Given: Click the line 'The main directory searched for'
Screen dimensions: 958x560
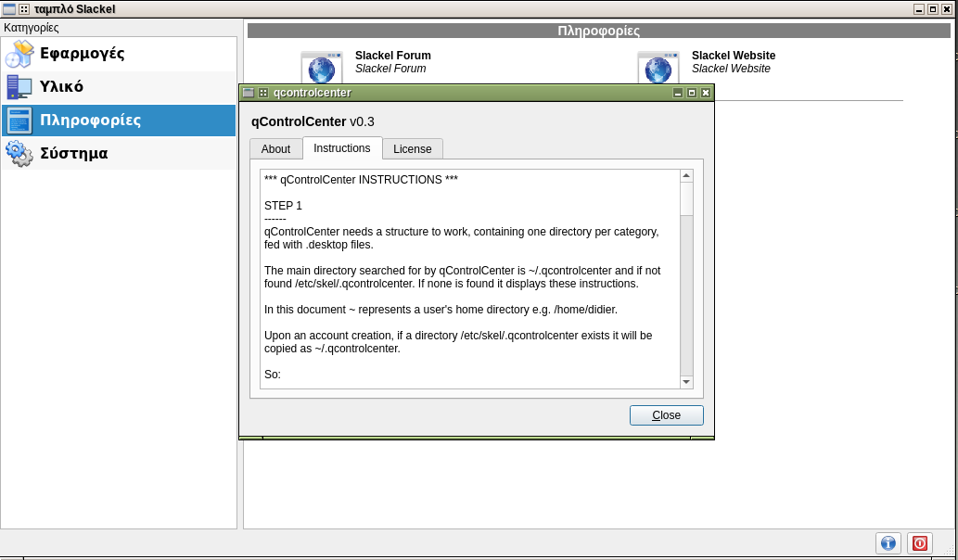Looking at the screenshot, I should 463,271.
